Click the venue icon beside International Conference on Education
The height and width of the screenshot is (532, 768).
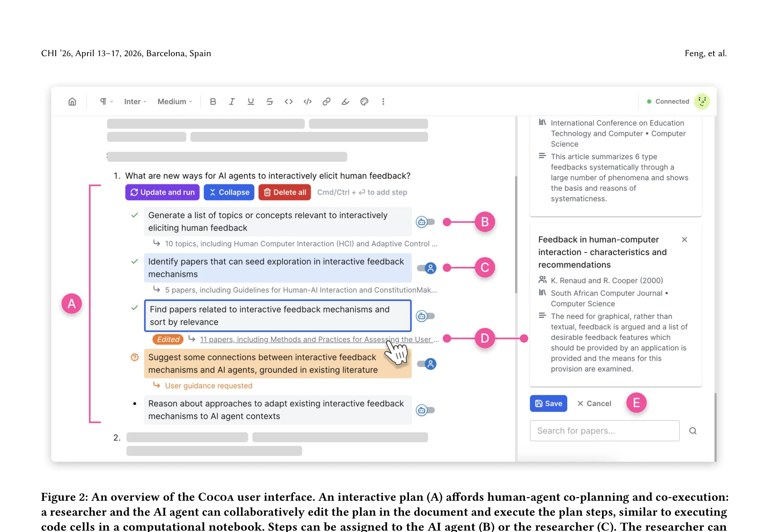pyautogui.click(x=542, y=122)
